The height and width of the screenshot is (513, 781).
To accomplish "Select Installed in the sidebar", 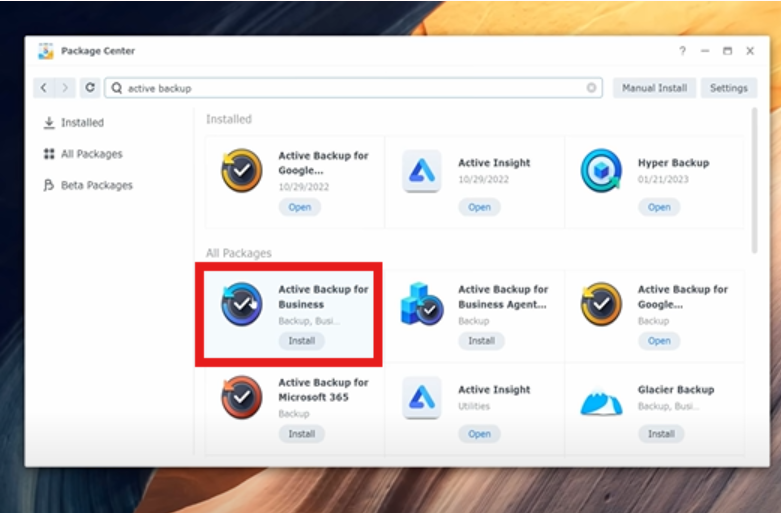I will 74,123.
